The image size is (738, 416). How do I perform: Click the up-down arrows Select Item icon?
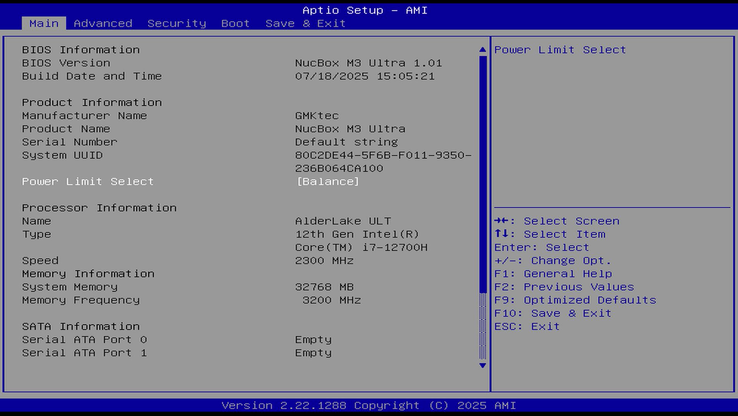pos(501,234)
